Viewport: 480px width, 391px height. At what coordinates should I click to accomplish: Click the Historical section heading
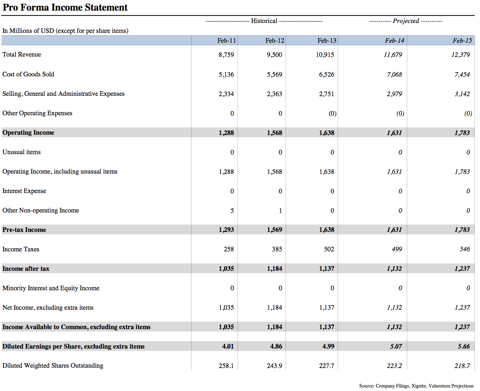click(x=264, y=21)
